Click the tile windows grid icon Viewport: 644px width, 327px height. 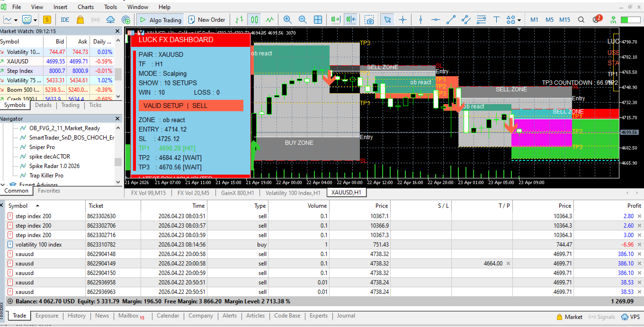tap(318, 20)
